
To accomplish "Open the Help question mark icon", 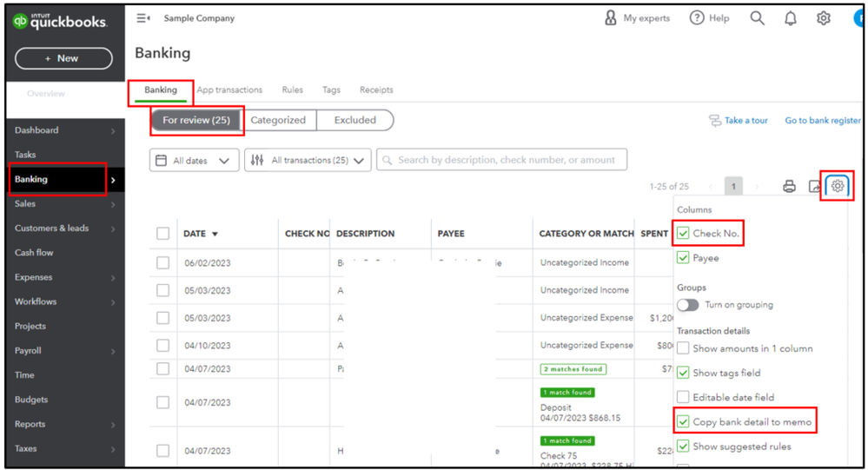I will (696, 17).
